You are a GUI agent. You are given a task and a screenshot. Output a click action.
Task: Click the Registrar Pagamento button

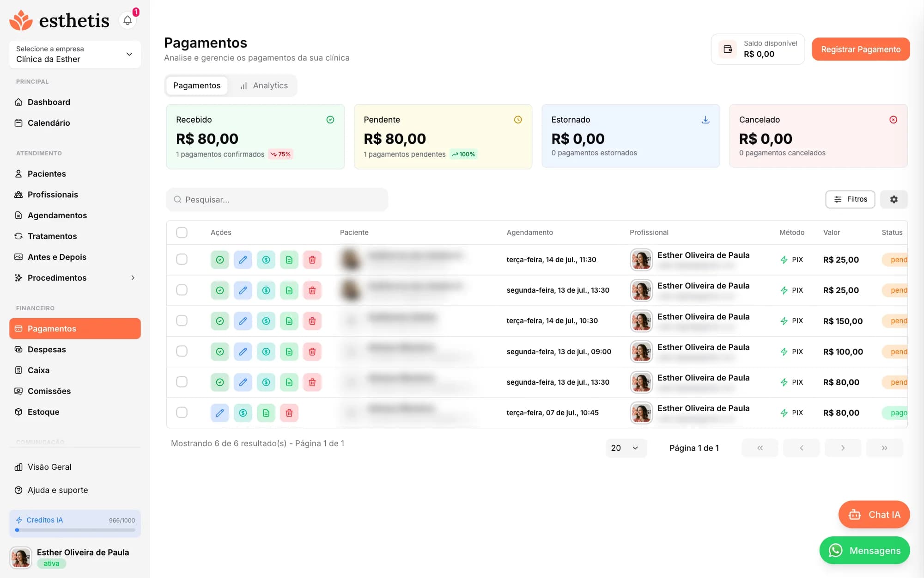tap(861, 49)
